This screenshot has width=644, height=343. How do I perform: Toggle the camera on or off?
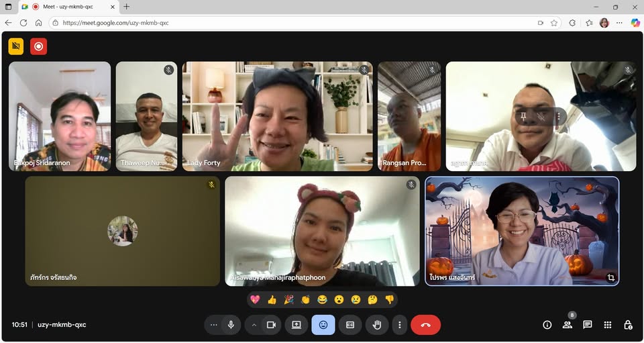pyautogui.click(x=271, y=325)
